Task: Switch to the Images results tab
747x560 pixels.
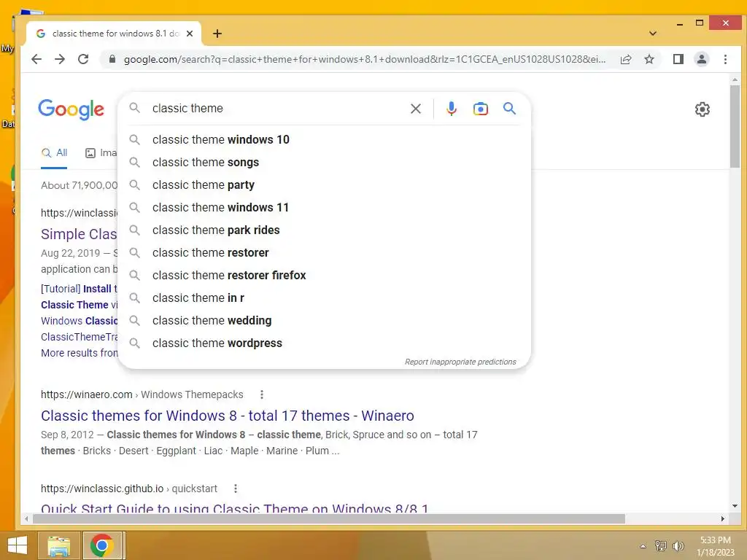Action: pos(101,153)
